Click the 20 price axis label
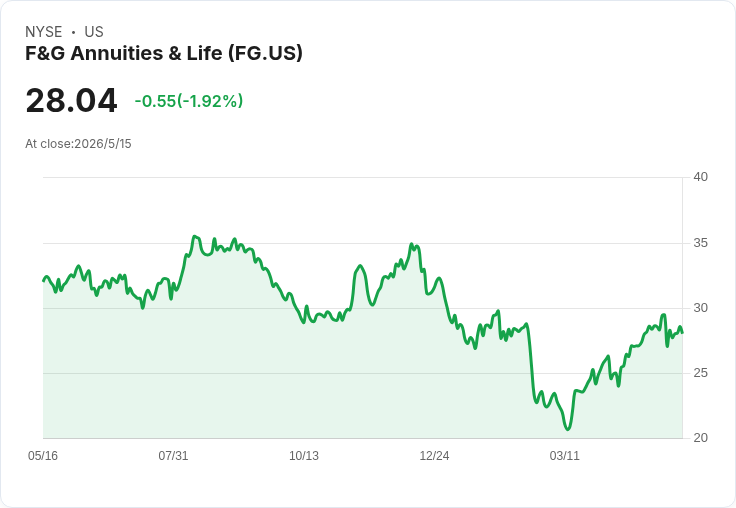Image resolution: width=736 pixels, height=508 pixels. (x=700, y=438)
